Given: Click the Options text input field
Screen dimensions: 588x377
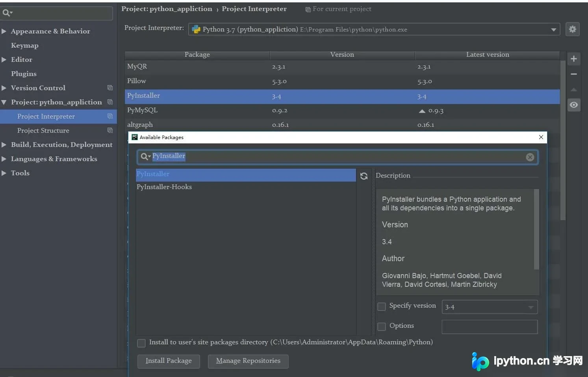Looking at the screenshot, I should click(490, 327).
